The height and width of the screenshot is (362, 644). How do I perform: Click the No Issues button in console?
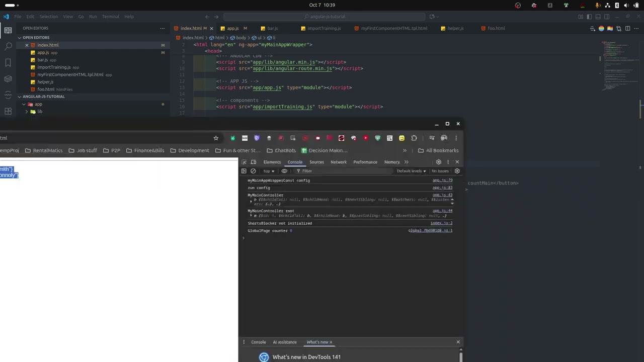point(440,171)
